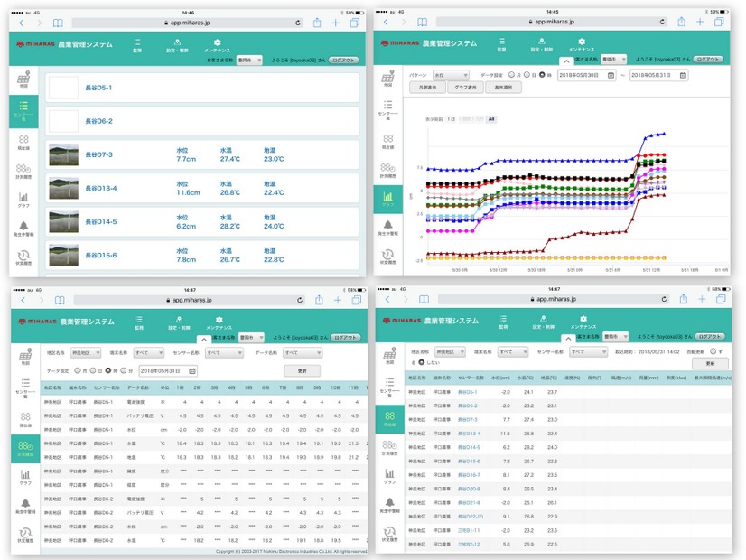Image resolution: width=746 pixels, height=560 pixels.
Task: Collapse header chevron in graph screen
Action: 566,61
